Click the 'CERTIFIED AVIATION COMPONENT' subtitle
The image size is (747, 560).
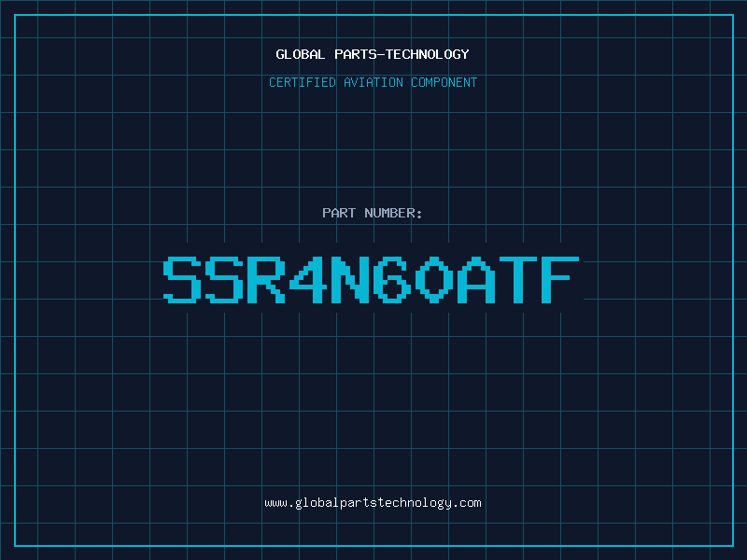(x=373, y=82)
